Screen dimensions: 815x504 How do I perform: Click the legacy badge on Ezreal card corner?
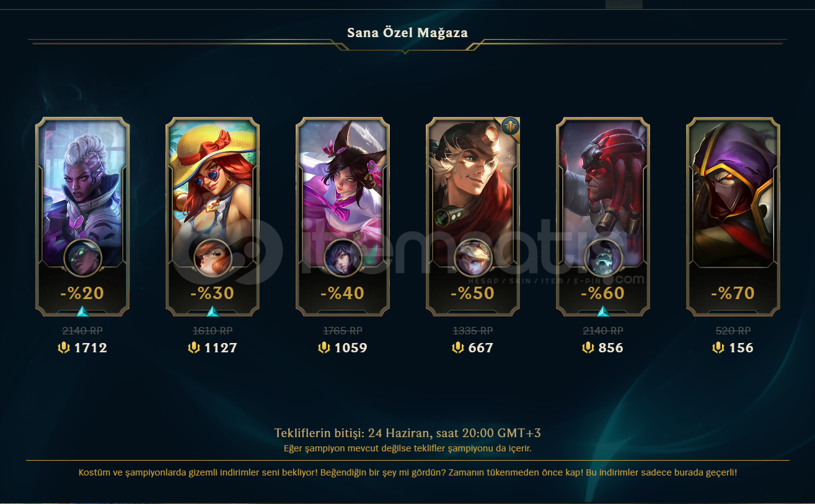point(511,126)
